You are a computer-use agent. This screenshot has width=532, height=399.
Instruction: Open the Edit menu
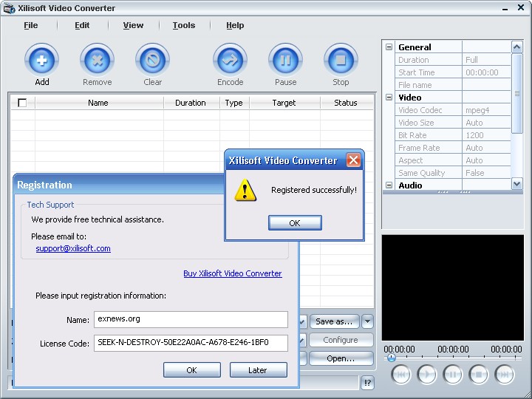[82, 25]
